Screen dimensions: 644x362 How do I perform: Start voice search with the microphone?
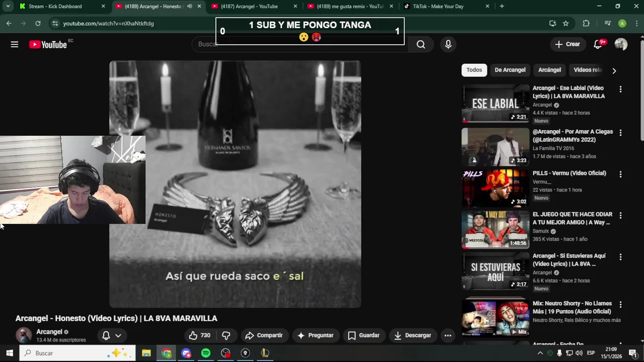coord(448,44)
